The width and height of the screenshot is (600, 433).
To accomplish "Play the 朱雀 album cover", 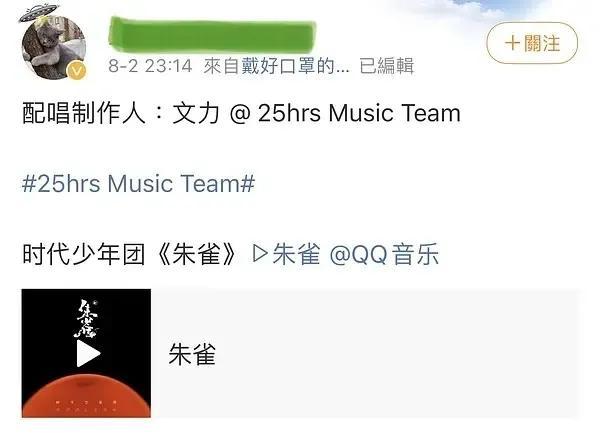I will [86, 353].
